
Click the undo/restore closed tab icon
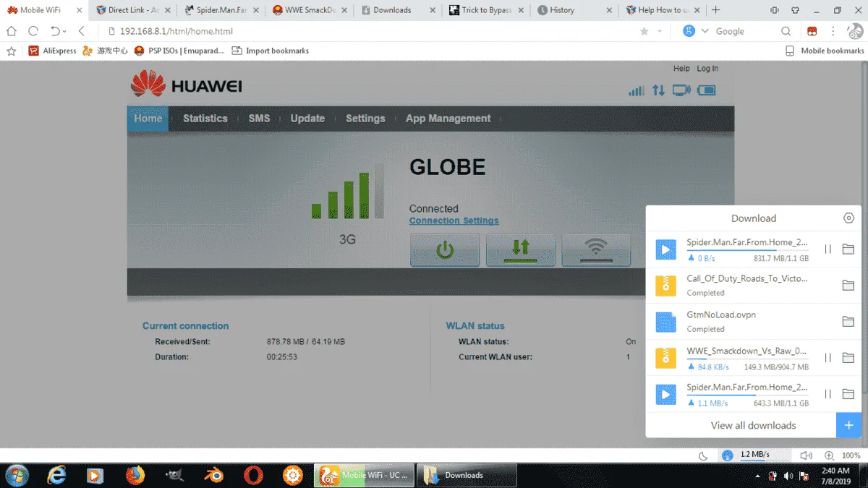(x=56, y=31)
